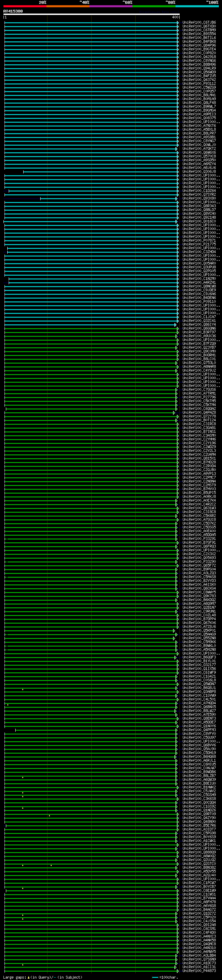Viewport: 222px width, 980px height.
Task: Select the UniRef100_C4JS54 label
Action: coord(199,921)
